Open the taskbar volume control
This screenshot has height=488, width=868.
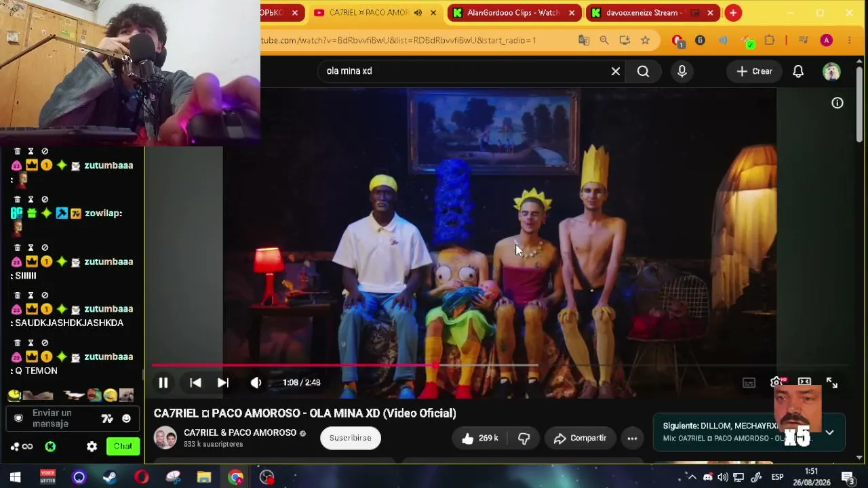click(x=723, y=477)
